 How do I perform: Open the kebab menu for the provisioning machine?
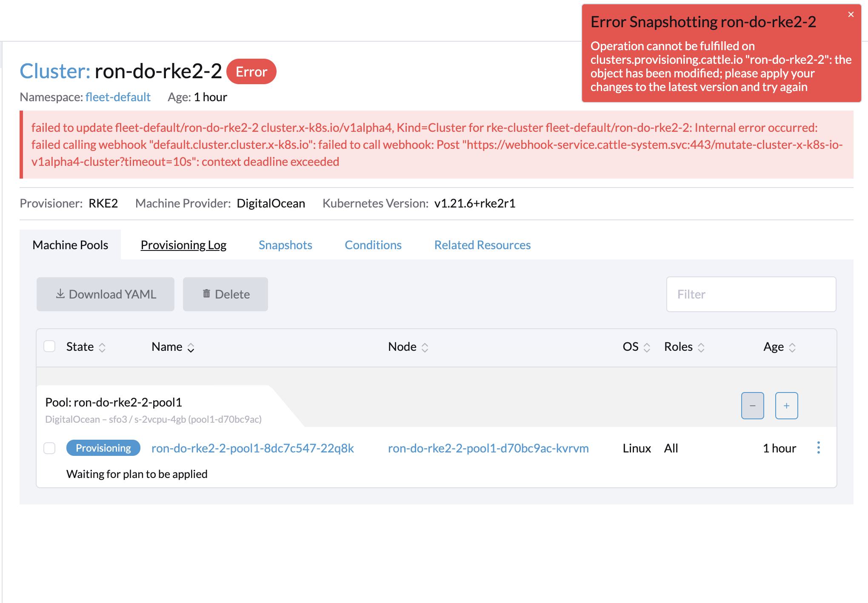[x=818, y=448]
